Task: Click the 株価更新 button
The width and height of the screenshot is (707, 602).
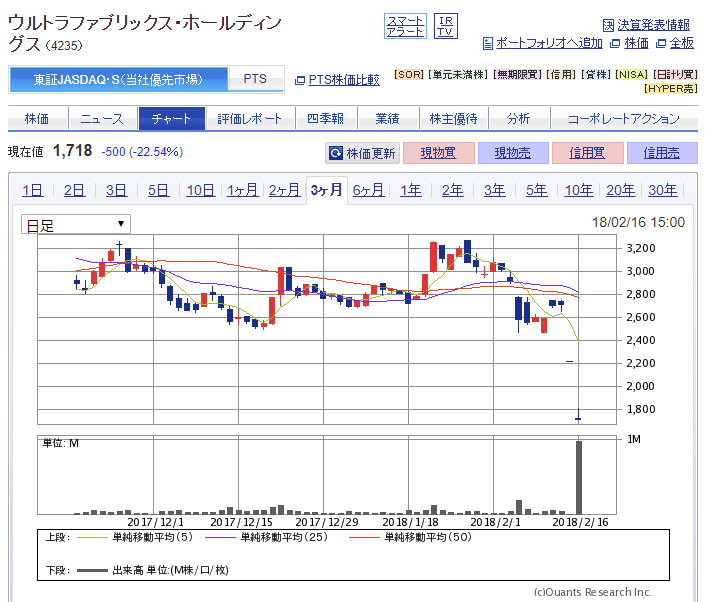Action: 363,153
